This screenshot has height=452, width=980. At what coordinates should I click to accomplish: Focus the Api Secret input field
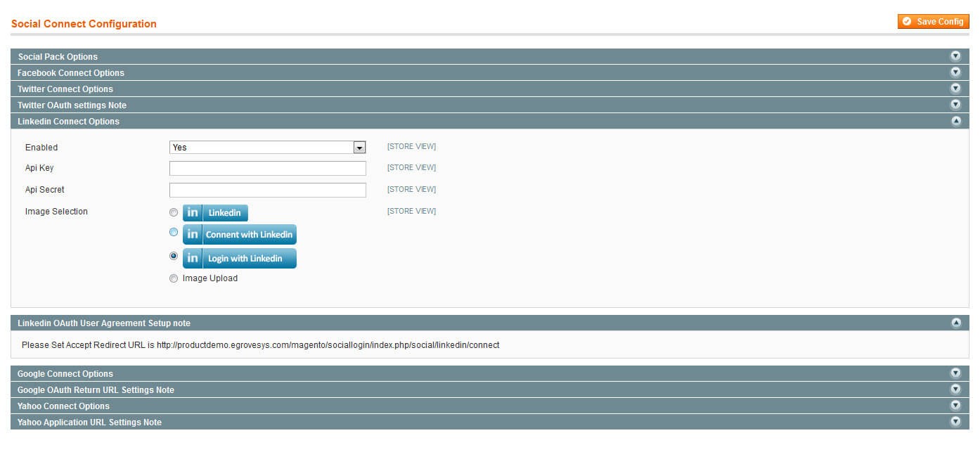[268, 190]
